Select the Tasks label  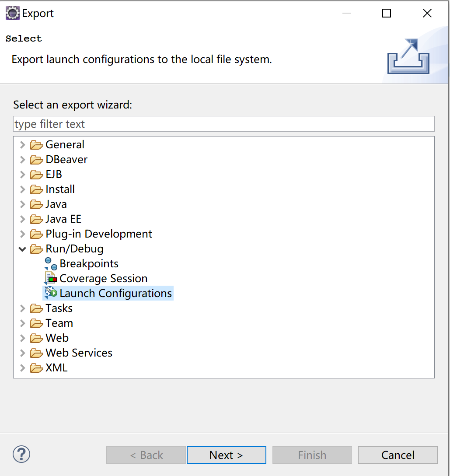(59, 308)
